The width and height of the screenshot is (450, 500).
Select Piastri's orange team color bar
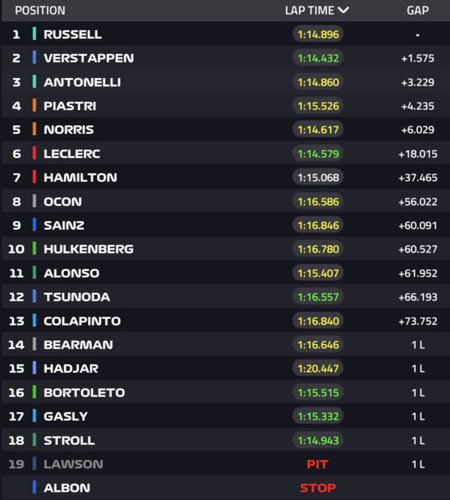(34, 106)
